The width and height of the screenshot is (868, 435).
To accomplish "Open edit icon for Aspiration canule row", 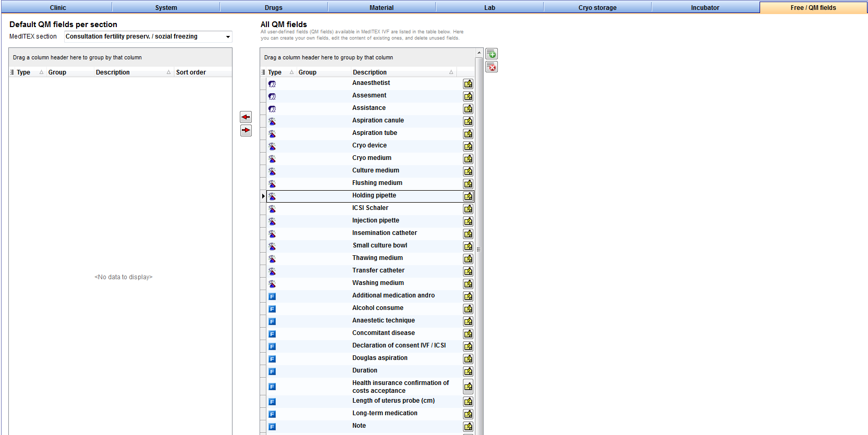I will (x=468, y=121).
